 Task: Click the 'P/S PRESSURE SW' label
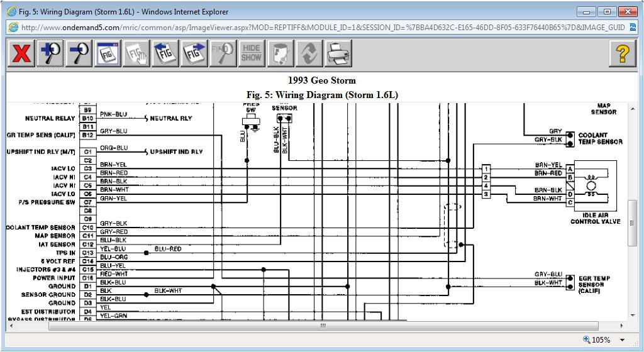(47, 202)
